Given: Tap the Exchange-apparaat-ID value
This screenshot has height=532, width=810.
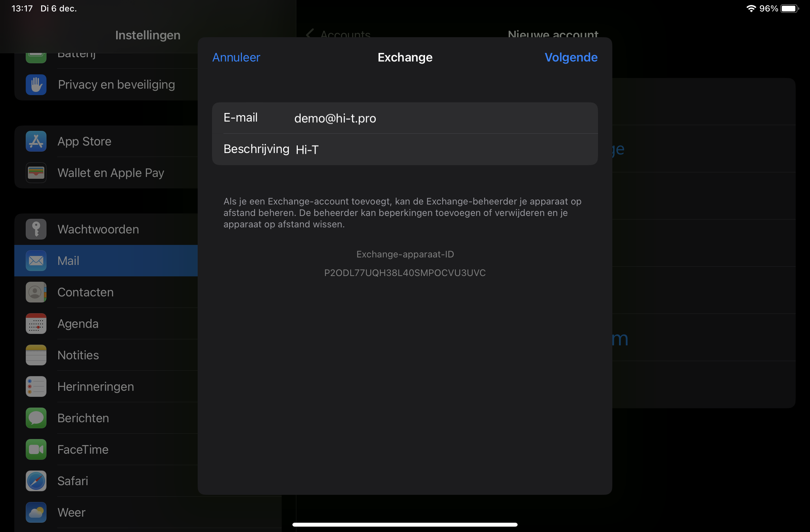Looking at the screenshot, I should 405,273.
